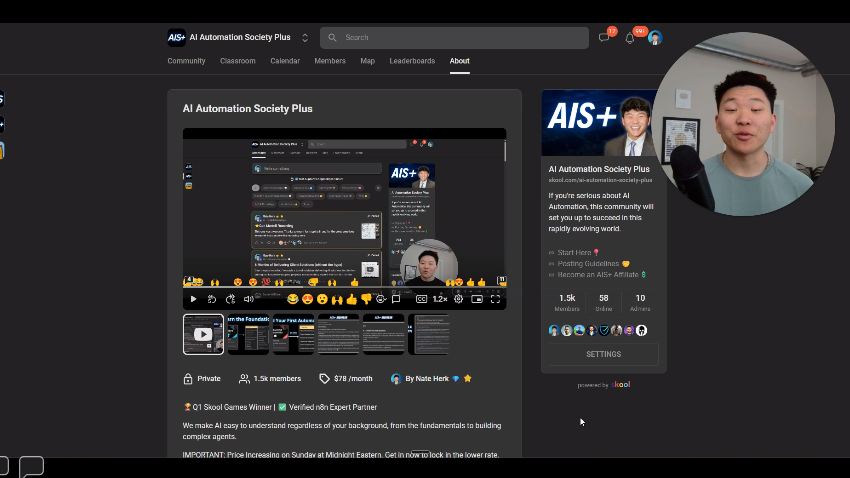Click the member avatars row in sidebar
Screen dimensions: 850x478
pyautogui.click(x=598, y=330)
